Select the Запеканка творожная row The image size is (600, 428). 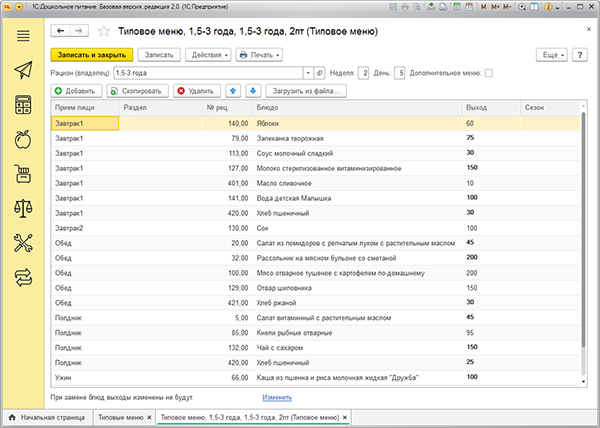point(316,138)
